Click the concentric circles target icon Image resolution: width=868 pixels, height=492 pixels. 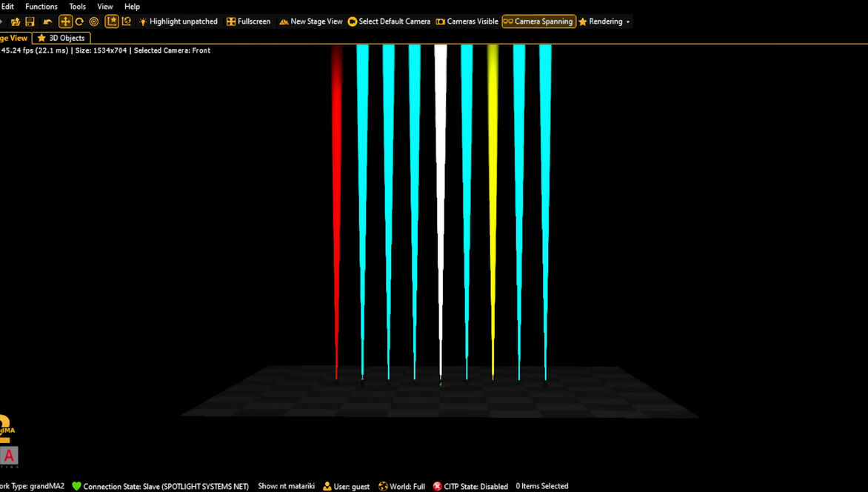[x=94, y=21]
